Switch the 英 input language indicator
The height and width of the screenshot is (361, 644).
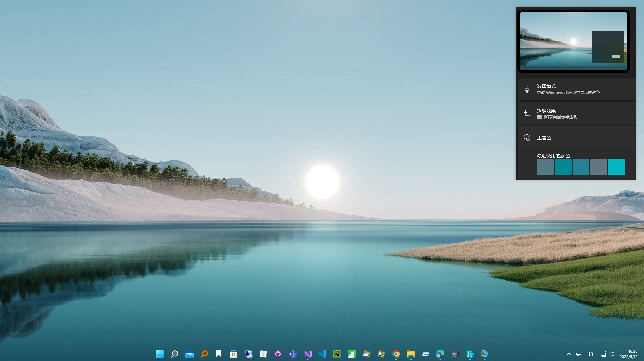pyautogui.click(x=578, y=354)
